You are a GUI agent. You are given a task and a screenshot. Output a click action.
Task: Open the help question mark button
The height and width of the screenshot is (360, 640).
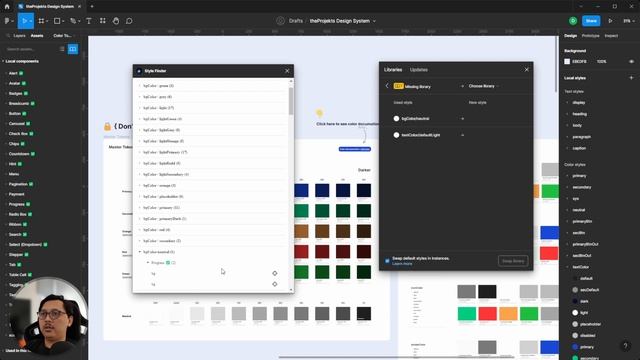click(x=625, y=346)
